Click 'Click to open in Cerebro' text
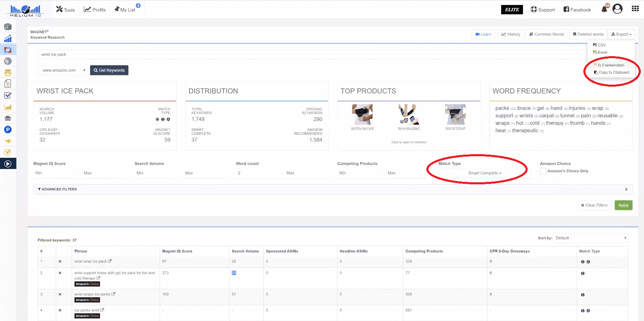Screen dimensions: 644x321 click(409, 142)
